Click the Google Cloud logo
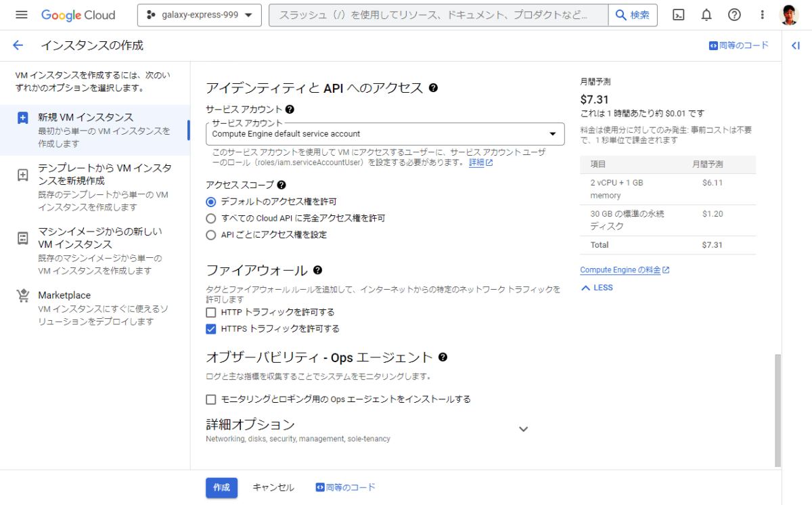 [x=78, y=15]
